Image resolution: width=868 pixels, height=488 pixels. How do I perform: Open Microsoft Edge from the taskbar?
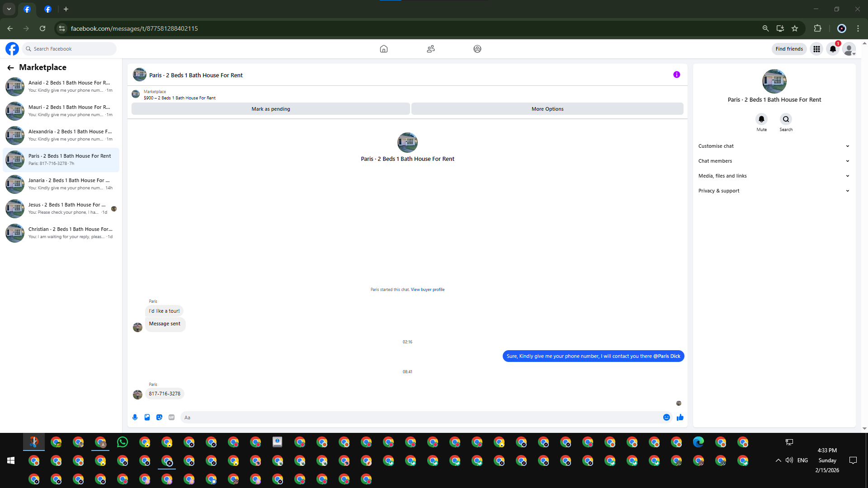pyautogui.click(x=698, y=442)
